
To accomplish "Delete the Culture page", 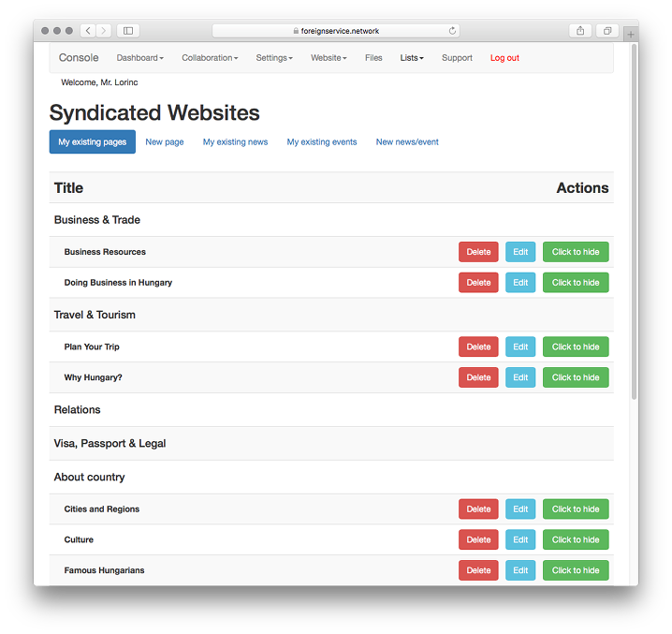I will click(478, 539).
